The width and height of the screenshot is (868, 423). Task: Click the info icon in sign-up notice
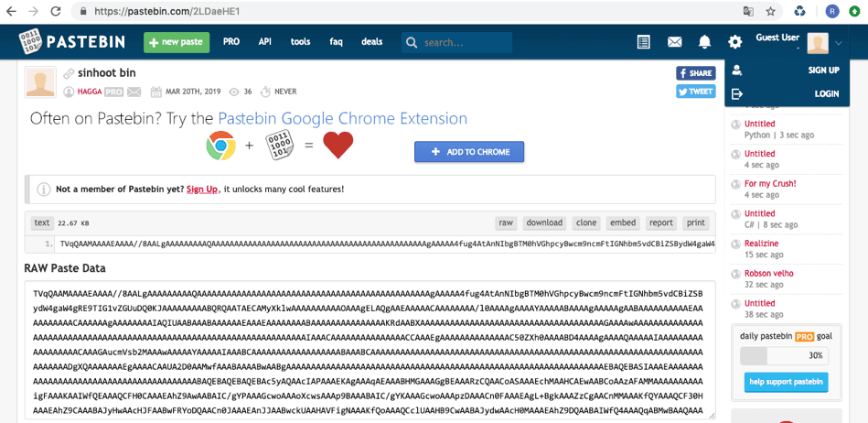(x=44, y=189)
